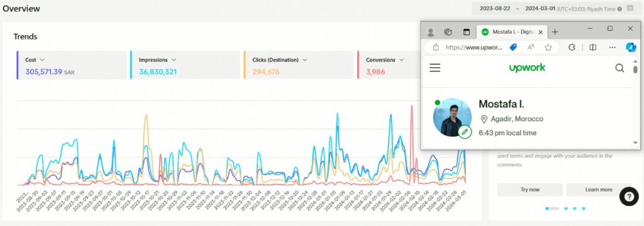Viewport: 644px width, 226px height.
Task: Expand the Clicks (Destination) dropdown
Action: 305,60
